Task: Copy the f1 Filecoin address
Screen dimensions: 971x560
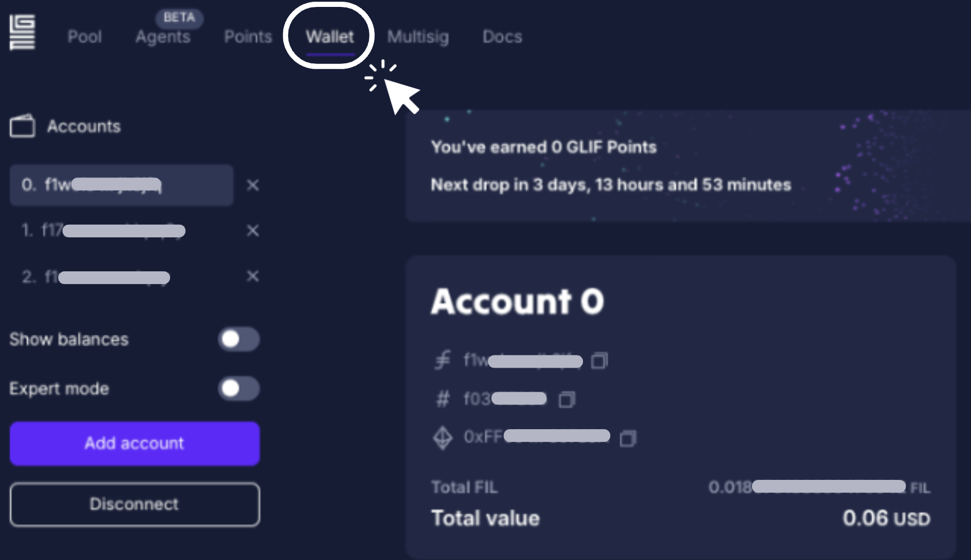Action: (x=600, y=361)
